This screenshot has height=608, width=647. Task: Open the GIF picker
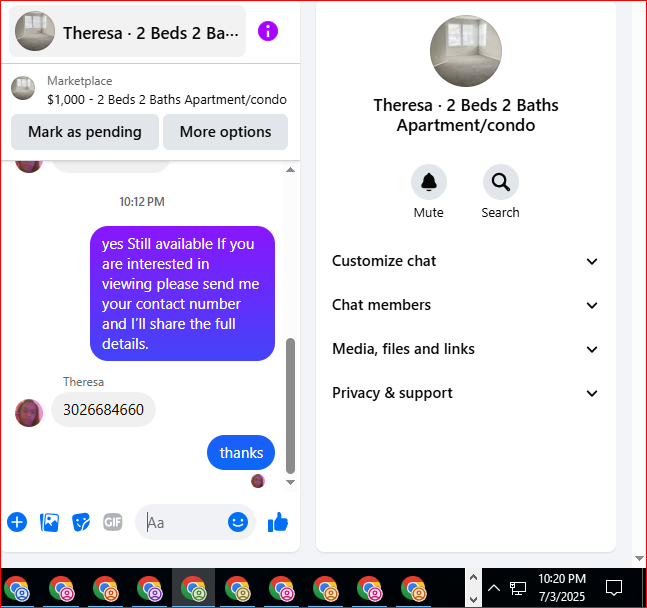click(113, 522)
